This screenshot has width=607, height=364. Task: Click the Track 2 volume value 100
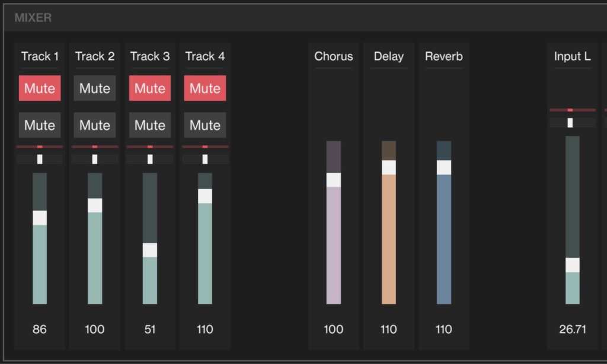94,330
